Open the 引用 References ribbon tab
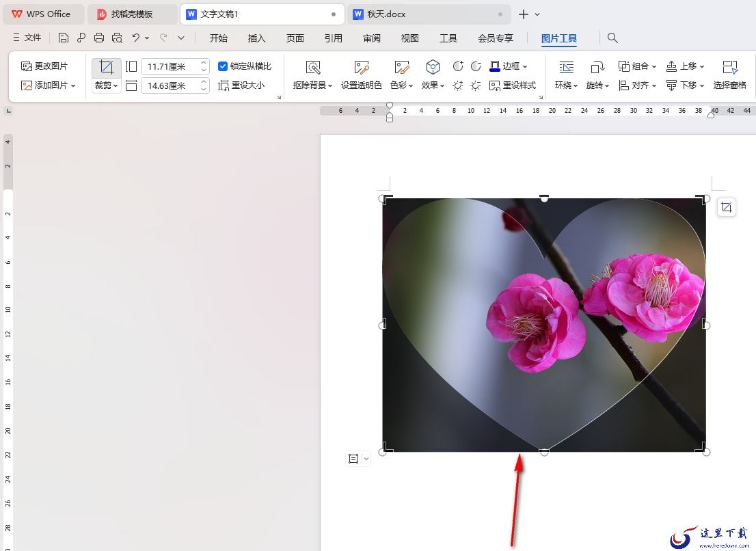756x551 pixels. click(333, 38)
